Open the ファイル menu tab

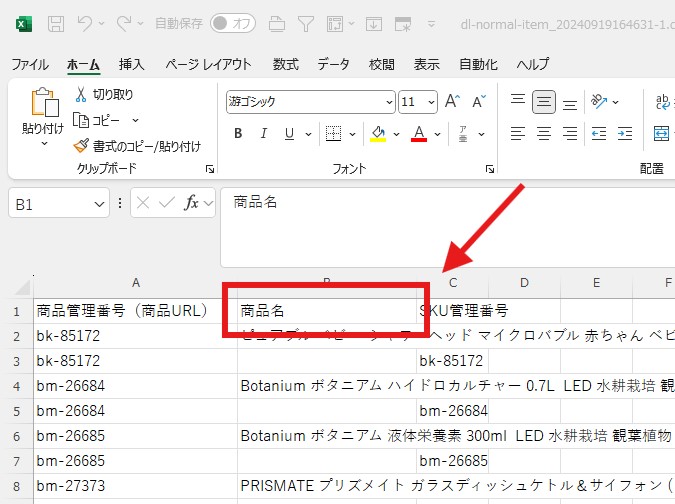tap(30, 65)
